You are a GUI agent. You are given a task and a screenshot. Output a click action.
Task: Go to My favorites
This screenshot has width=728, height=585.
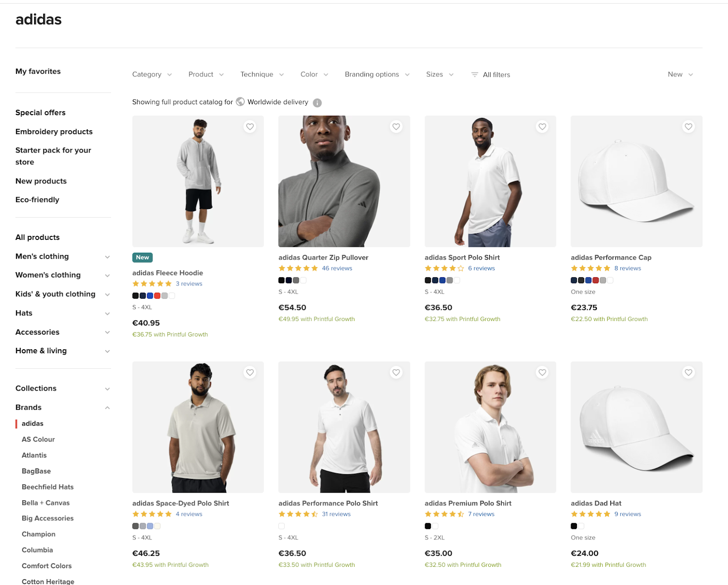click(x=38, y=71)
